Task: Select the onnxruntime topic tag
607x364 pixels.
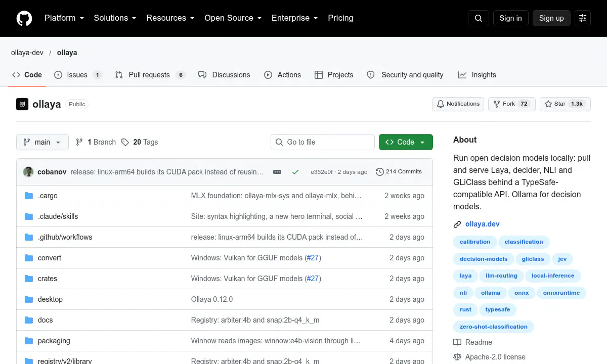Action: pos(561,293)
